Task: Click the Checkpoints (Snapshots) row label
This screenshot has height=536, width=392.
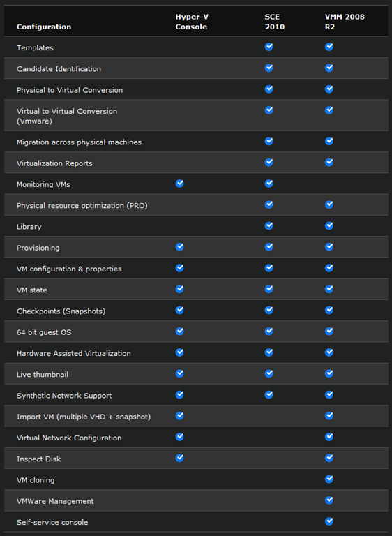Action: [x=61, y=311]
